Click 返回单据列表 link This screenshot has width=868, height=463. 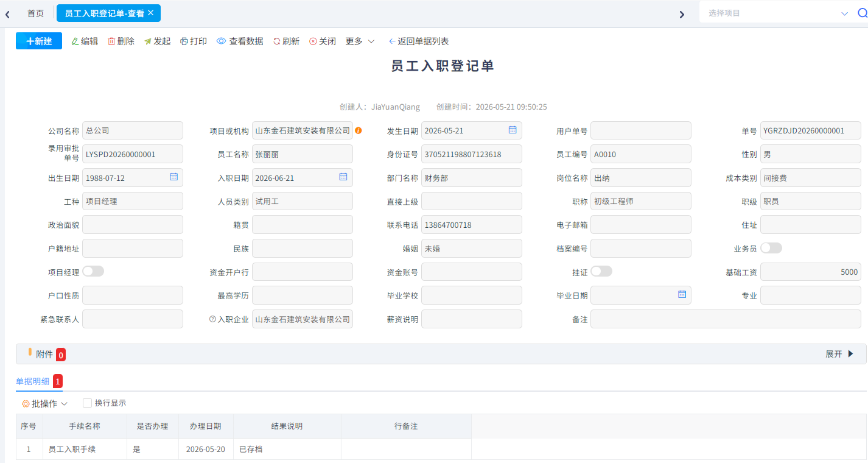pyautogui.click(x=419, y=41)
